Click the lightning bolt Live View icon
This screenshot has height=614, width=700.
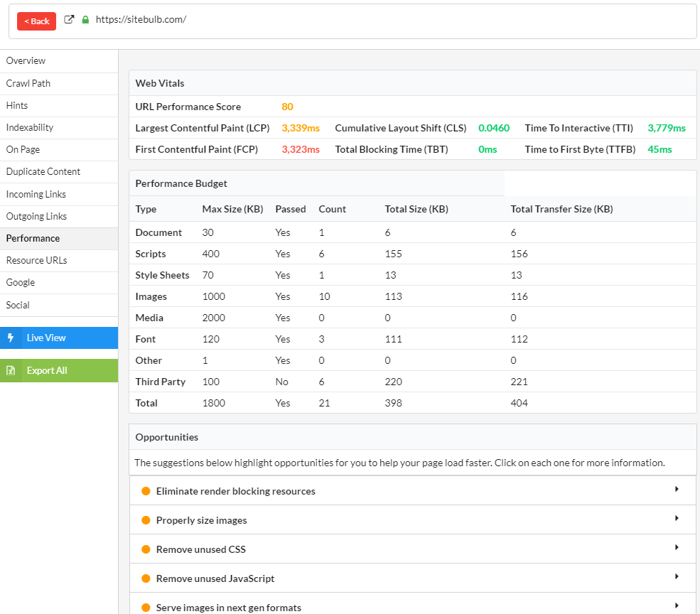[x=11, y=338]
